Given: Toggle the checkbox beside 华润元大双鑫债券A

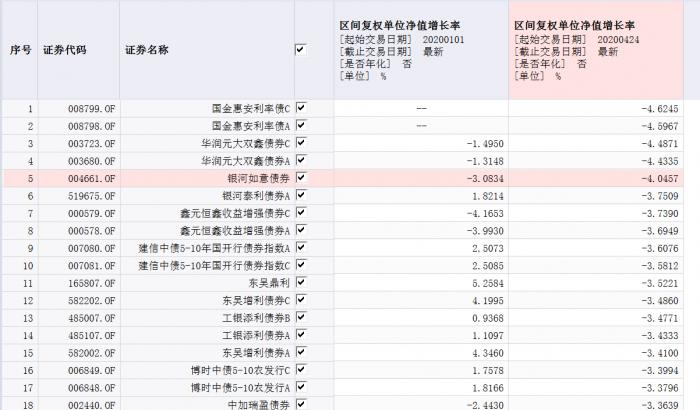Looking at the screenshot, I should [x=300, y=160].
